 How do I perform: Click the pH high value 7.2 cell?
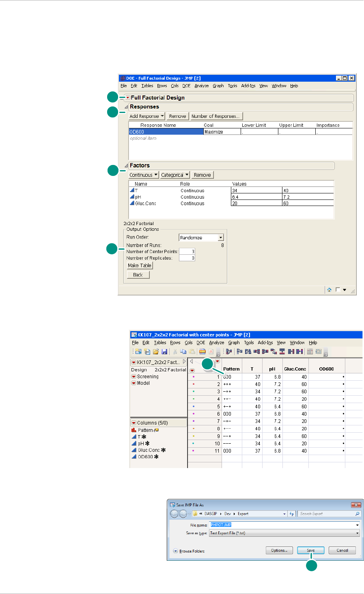pyautogui.click(x=308, y=197)
